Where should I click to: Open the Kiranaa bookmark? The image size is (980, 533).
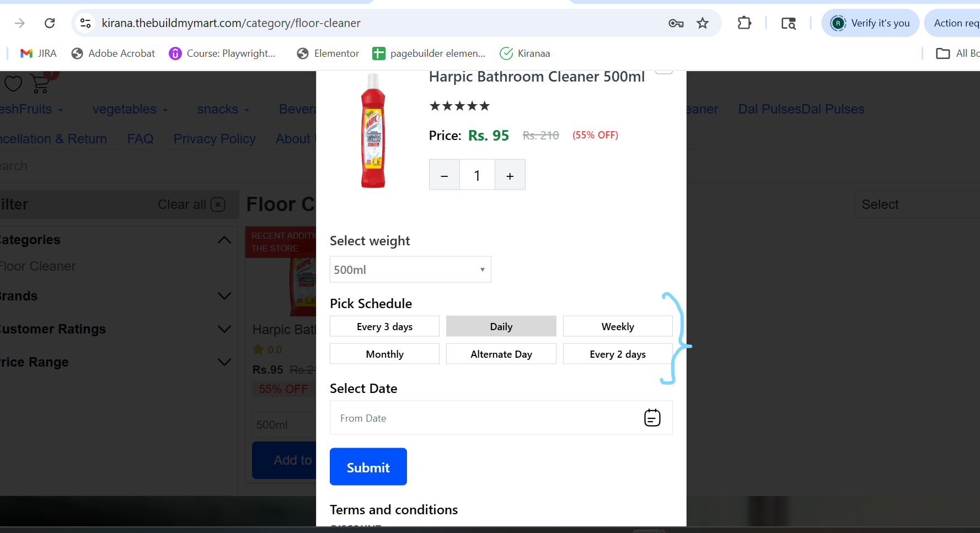click(525, 53)
